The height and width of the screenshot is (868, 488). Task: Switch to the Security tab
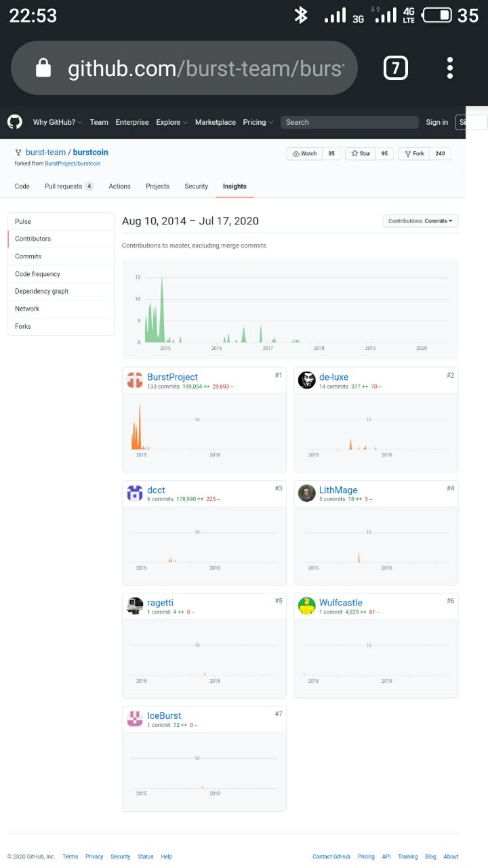(x=197, y=186)
